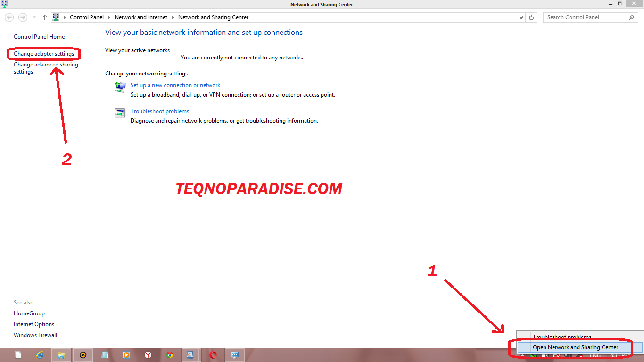Open Change advanced sharing settings
This screenshot has width=644, height=362.
[x=45, y=68]
